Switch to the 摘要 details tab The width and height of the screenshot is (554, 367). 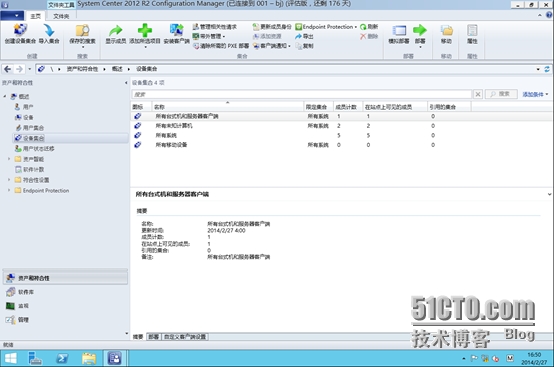[138, 337]
